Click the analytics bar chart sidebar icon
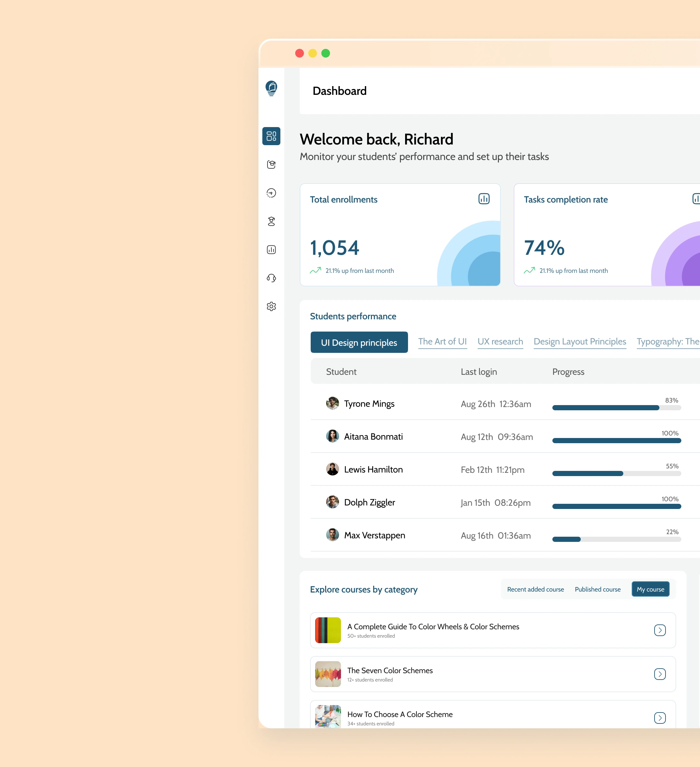700x767 pixels. pos(271,250)
